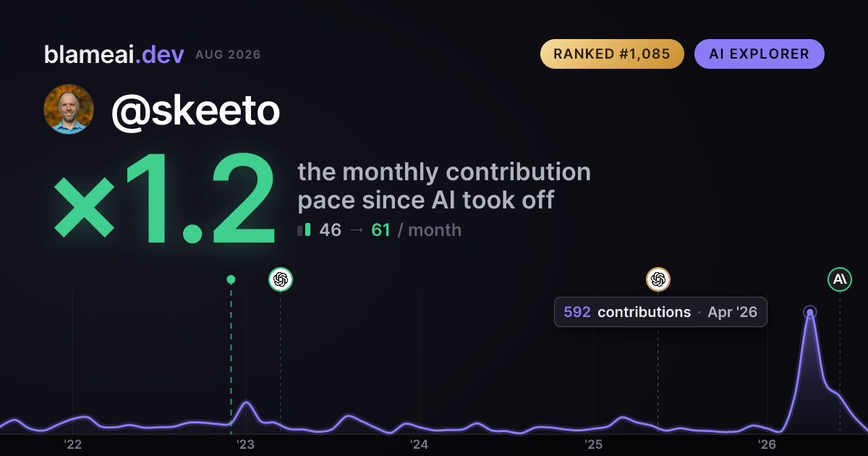Click the AUG 2026 date label
This screenshot has height=456, width=868.
[x=228, y=55]
